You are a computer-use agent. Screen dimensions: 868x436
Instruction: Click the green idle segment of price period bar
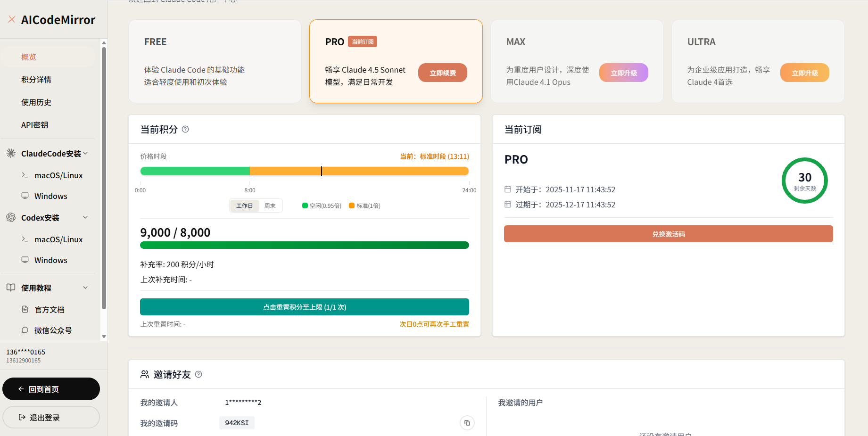pyautogui.click(x=195, y=171)
